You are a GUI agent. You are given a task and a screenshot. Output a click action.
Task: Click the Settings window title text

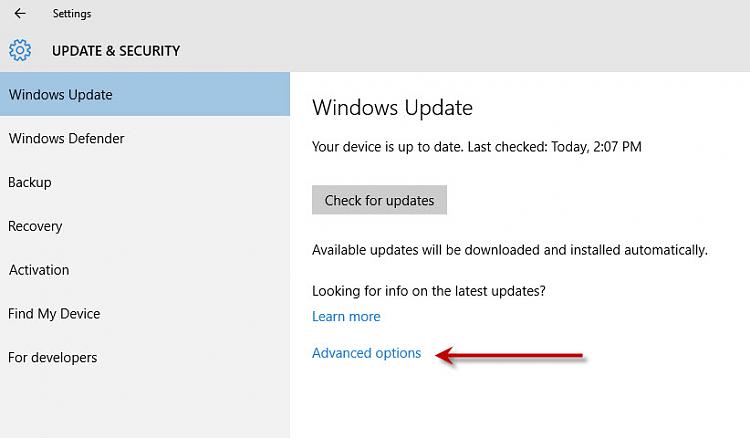(72, 13)
